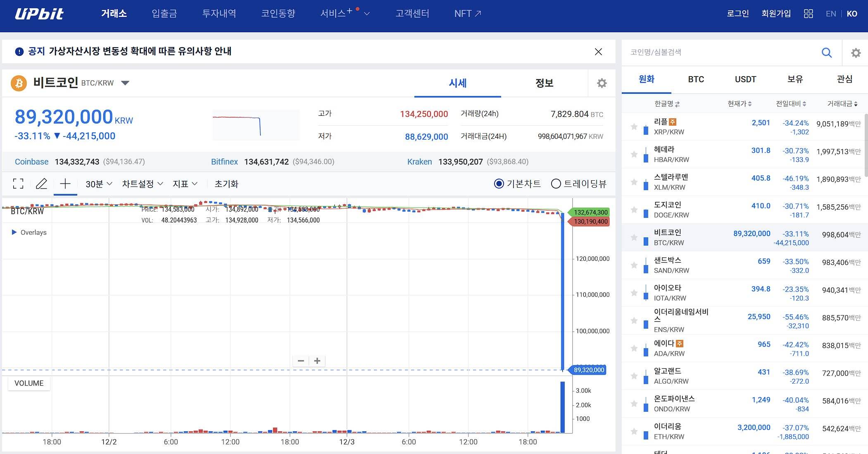Screen dimensions: 868x454
Task: Click the chart zoom-in plus button
Action: pos(317,361)
